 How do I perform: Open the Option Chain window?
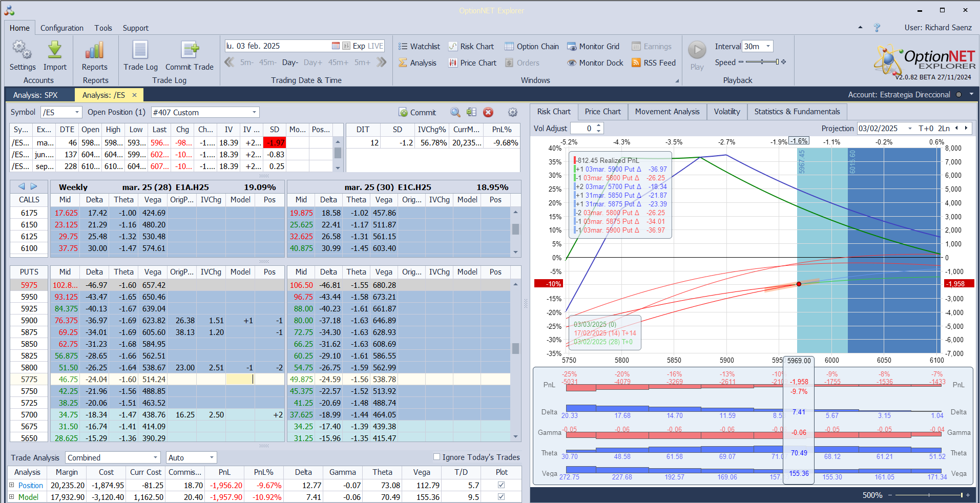[x=532, y=47]
